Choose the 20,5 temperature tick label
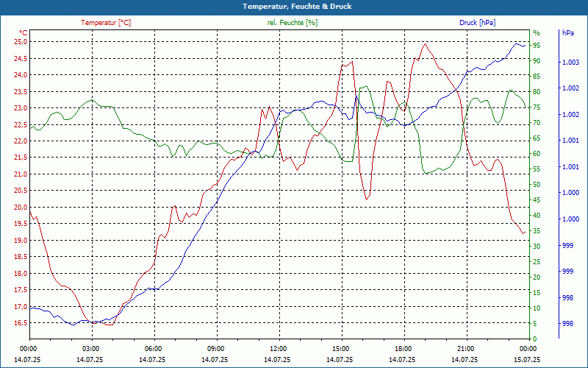This screenshot has width=588, height=368. 21,191
